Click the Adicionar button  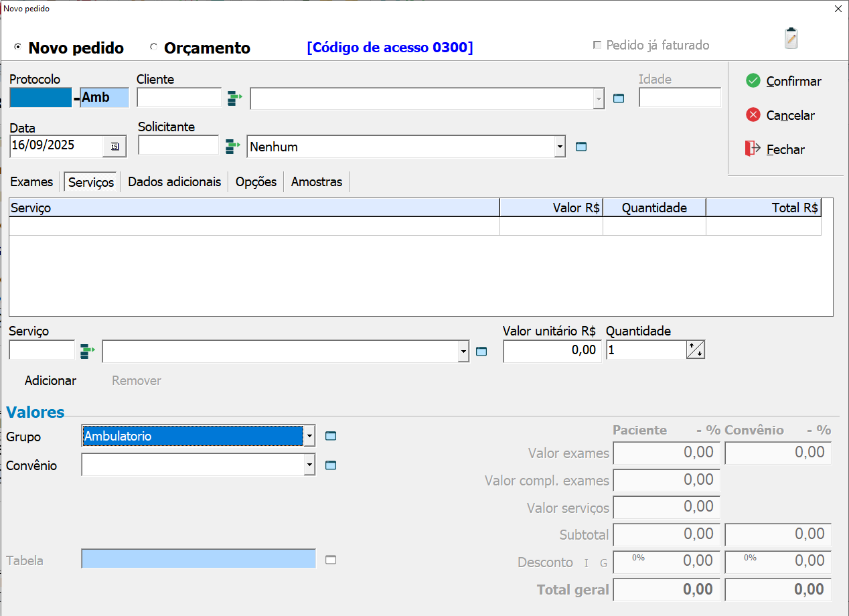[x=51, y=380]
